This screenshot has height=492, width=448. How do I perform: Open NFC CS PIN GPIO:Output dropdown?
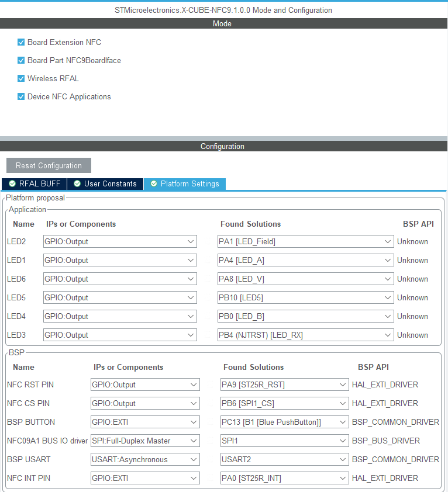pos(145,403)
